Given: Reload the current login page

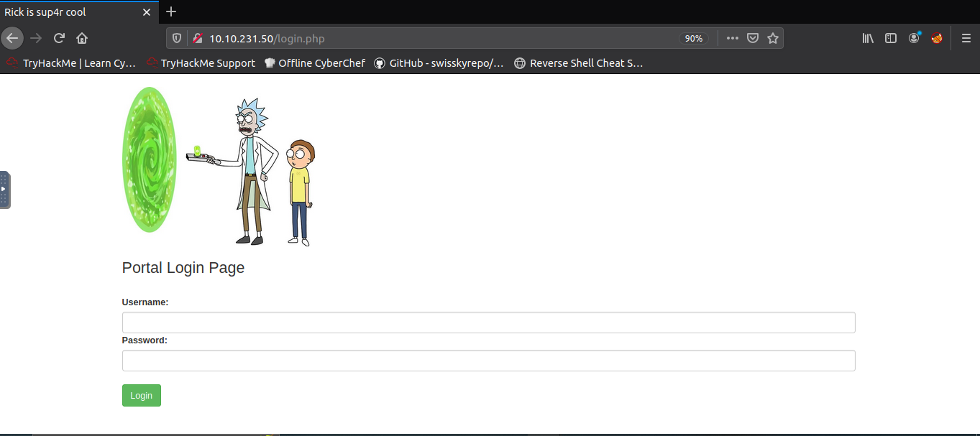Looking at the screenshot, I should pos(60,38).
